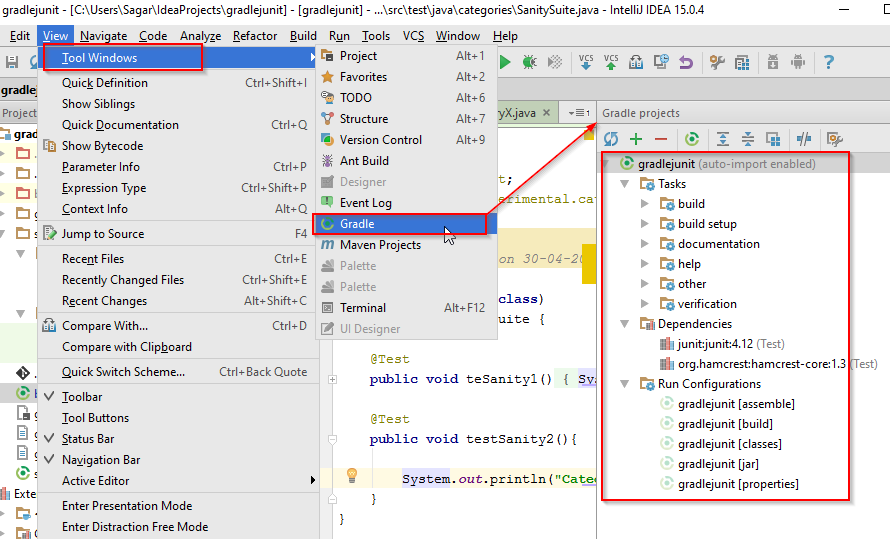This screenshot has width=890, height=539.
Task: Click the SDK Manager download icon
Action: pyautogui.click(x=773, y=62)
